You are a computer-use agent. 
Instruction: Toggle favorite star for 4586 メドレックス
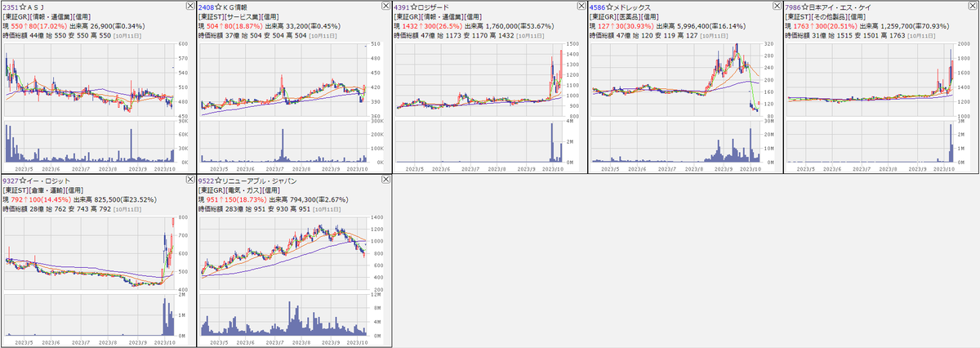(609, 6)
